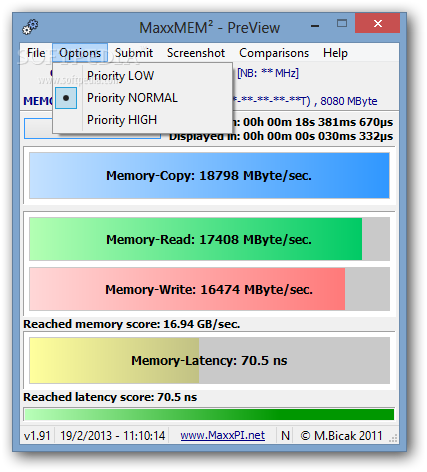The height and width of the screenshot is (472, 427).
Task: Select Priority NORMAL option
Action: pos(142,98)
